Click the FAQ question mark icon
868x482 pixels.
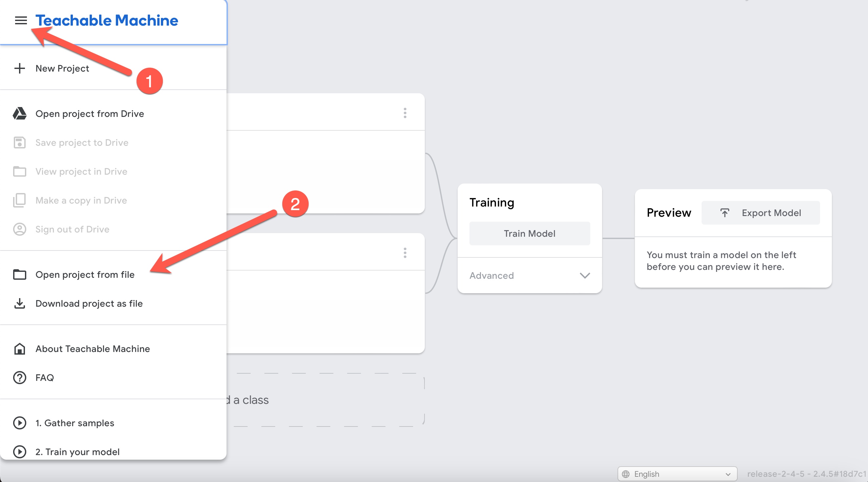coord(20,378)
